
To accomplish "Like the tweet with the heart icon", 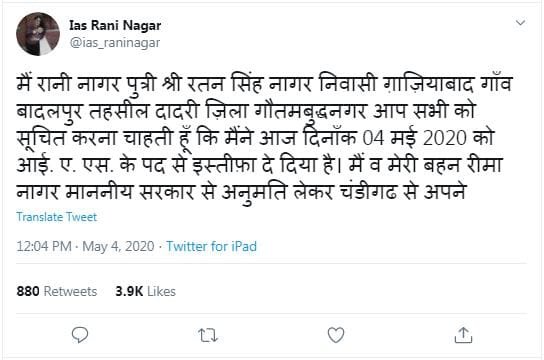I will click(x=336, y=335).
